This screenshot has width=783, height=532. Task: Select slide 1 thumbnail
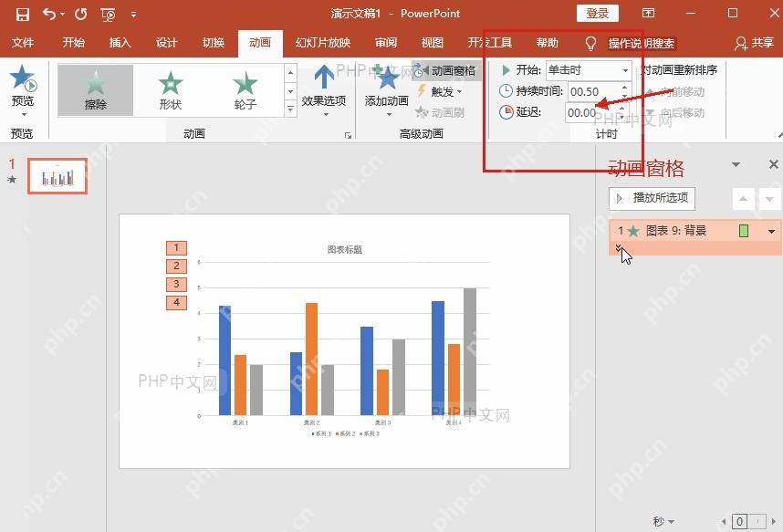point(57,176)
